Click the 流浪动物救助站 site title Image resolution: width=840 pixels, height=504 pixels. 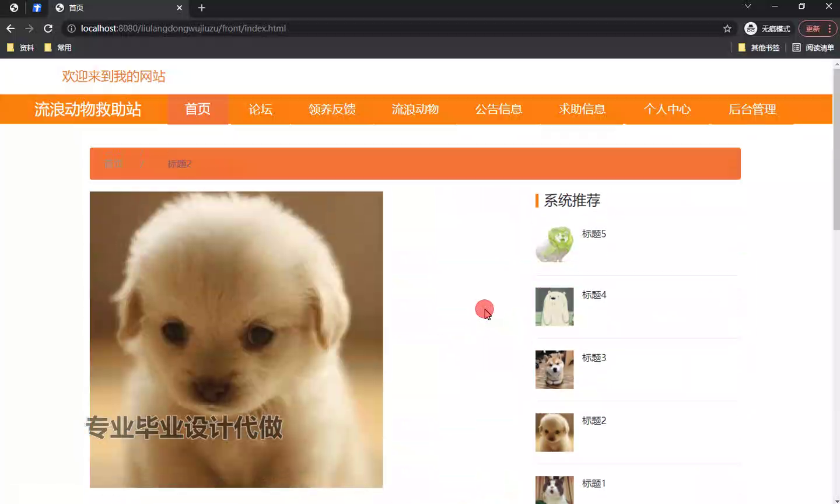pos(87,110)
